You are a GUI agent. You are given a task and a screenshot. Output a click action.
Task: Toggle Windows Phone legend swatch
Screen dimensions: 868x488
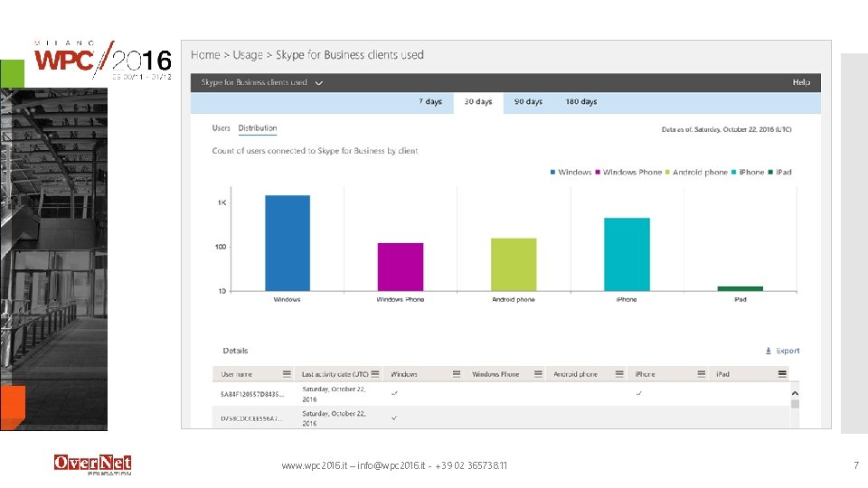tap(598, 172)
